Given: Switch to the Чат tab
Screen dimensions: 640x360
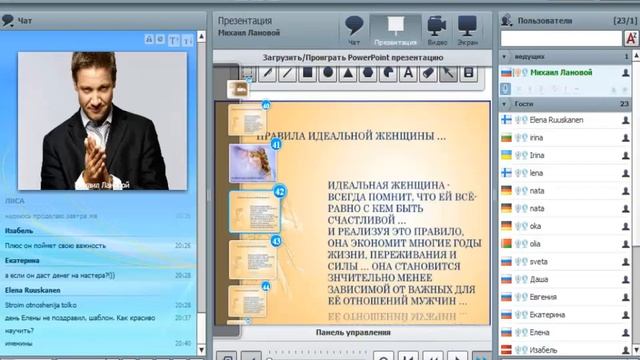Looking at the screenshot, I should [354, 30].
